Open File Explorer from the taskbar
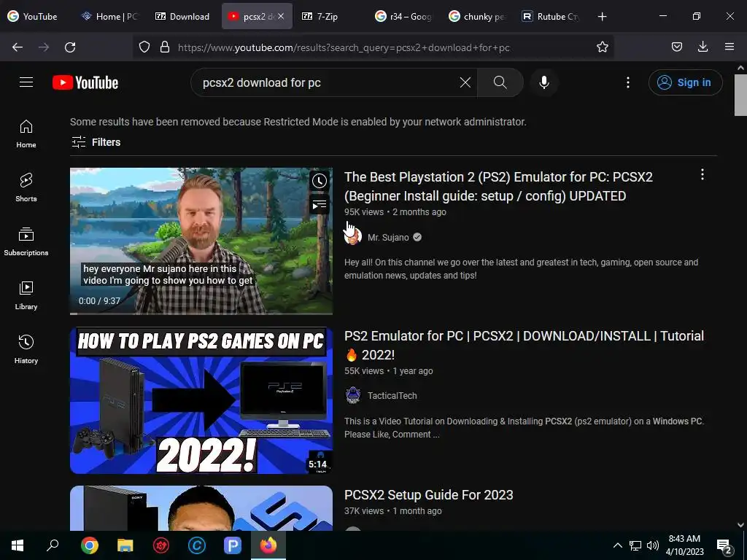 [125, 545]
